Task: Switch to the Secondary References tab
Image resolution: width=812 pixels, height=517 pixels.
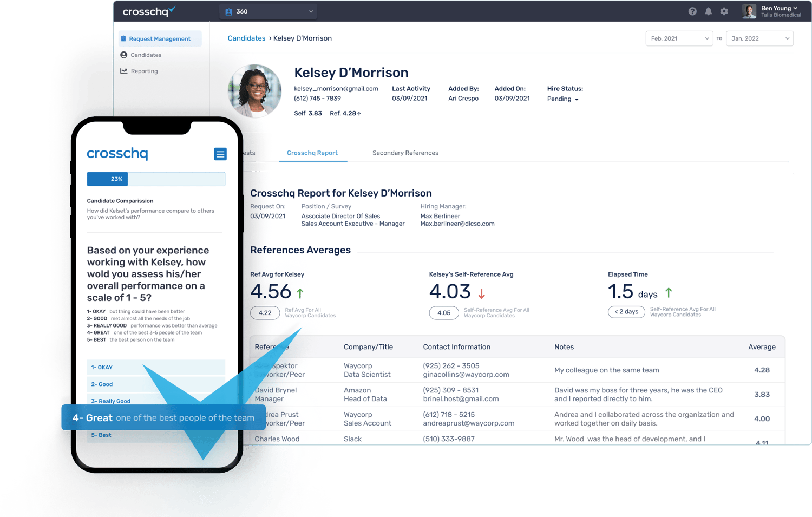Action: coord(405,153)
